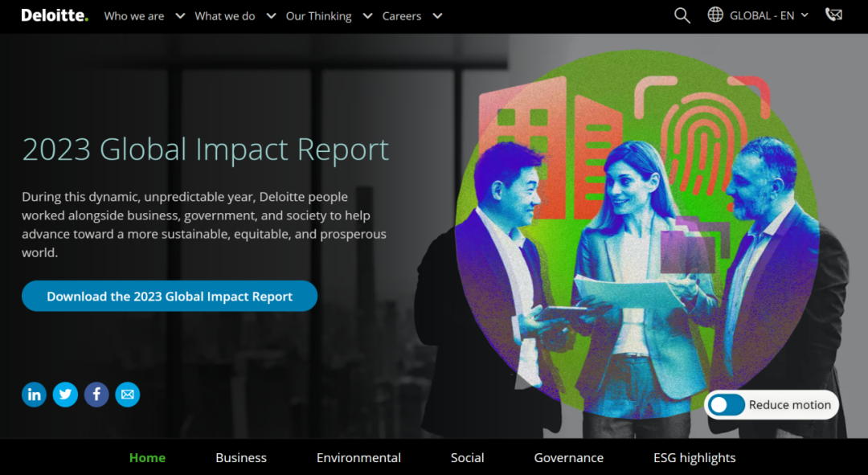Switch to the Social tab
Image resolution: width=868 pixels, height=475 pixels.
pyautogui.click(x=467, y=458)
